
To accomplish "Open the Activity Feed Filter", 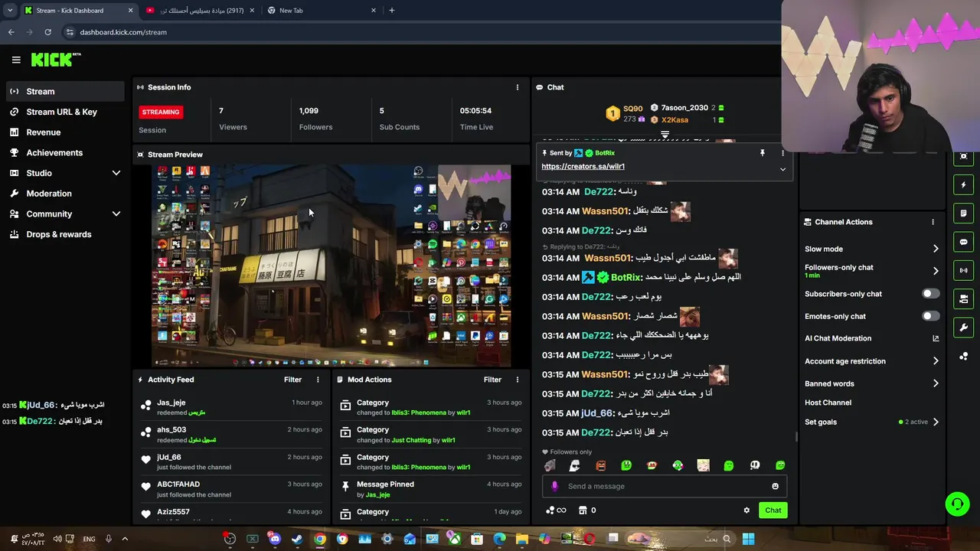I will [x=292, y=380].
